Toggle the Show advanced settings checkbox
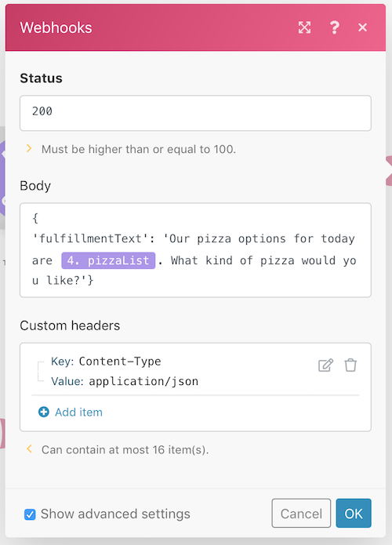This screenshot has height=545, width=392. 30,514
